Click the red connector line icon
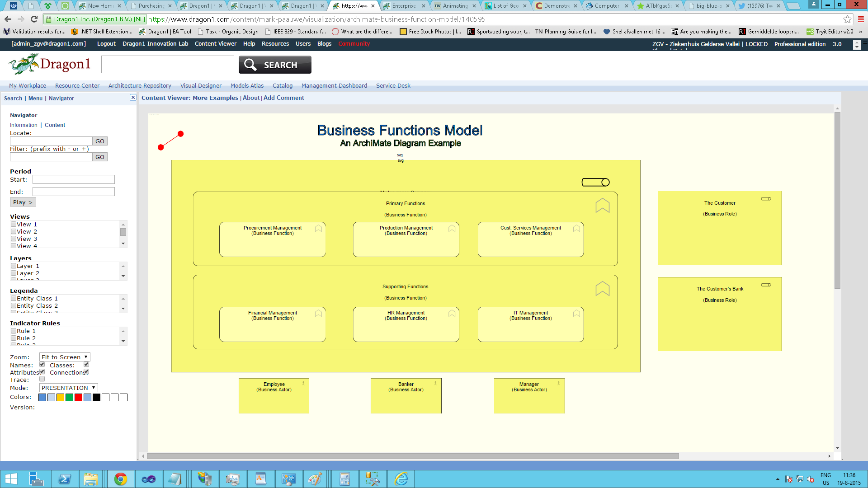The width and height of the screenshot is (868, 488). pos(170,141)
